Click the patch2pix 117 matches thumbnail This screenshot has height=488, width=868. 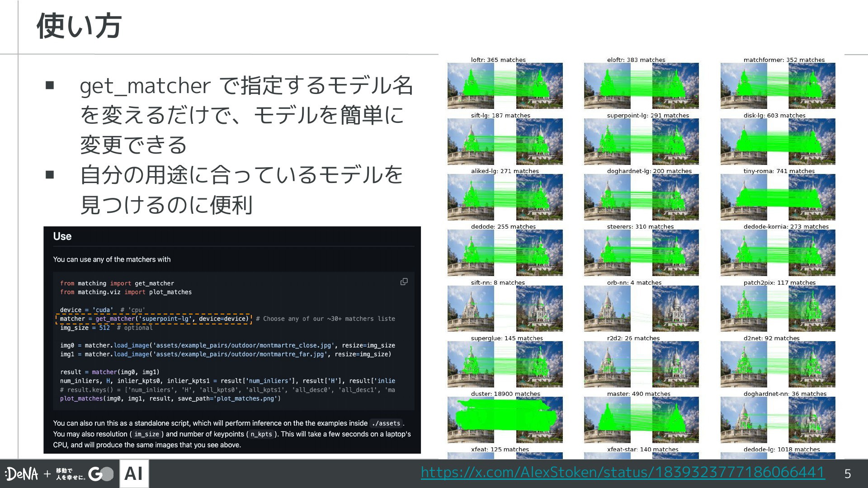[x=778, y=309]
